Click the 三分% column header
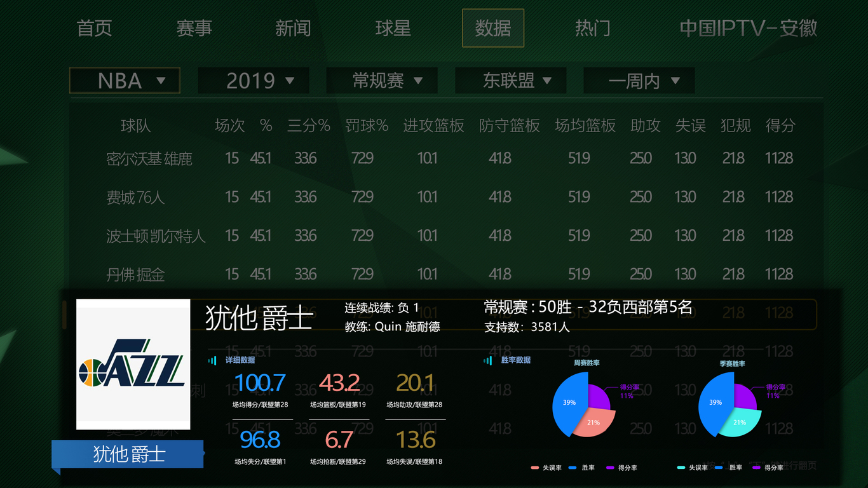This screenshot has height=488, width=868. click(309, 126)
